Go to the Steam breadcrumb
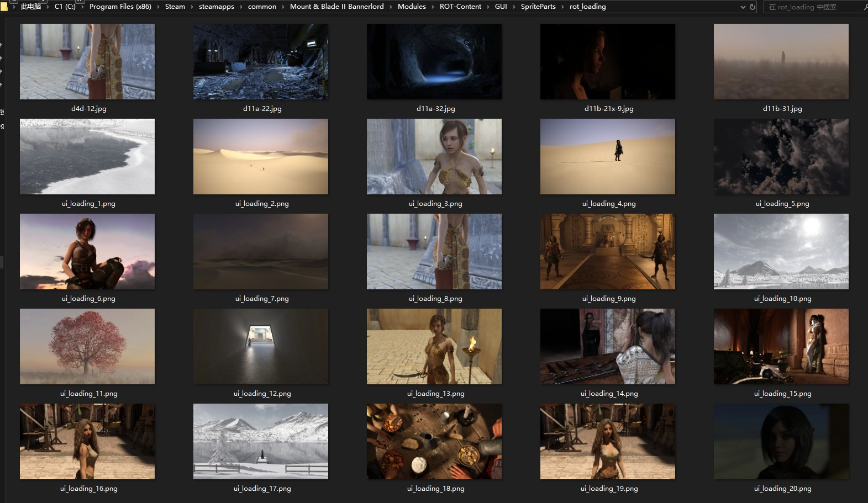The height and width of the screenshot is (503, 868). (x=175, y=7)
